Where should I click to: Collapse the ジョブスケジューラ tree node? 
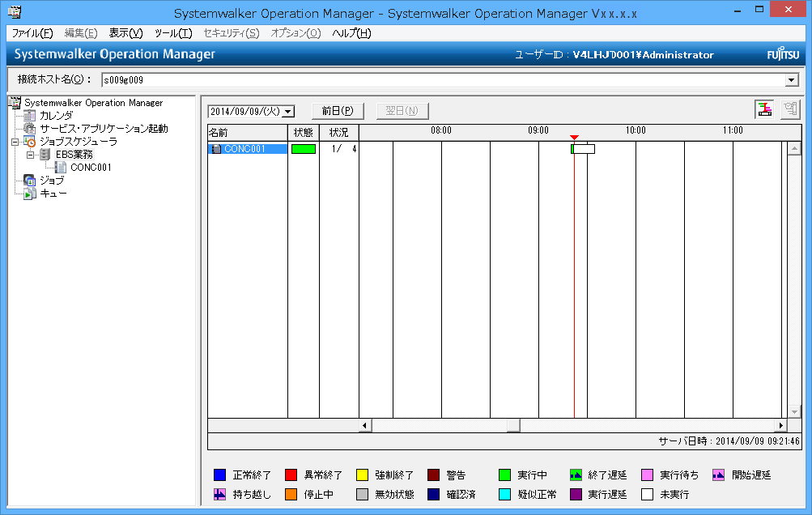[x=15, y=142]
